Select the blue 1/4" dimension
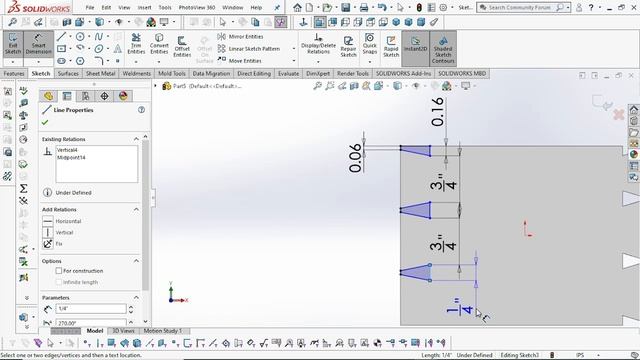Image resolution: width=640 pixels, height=360 pixels. tap(459, 307)
